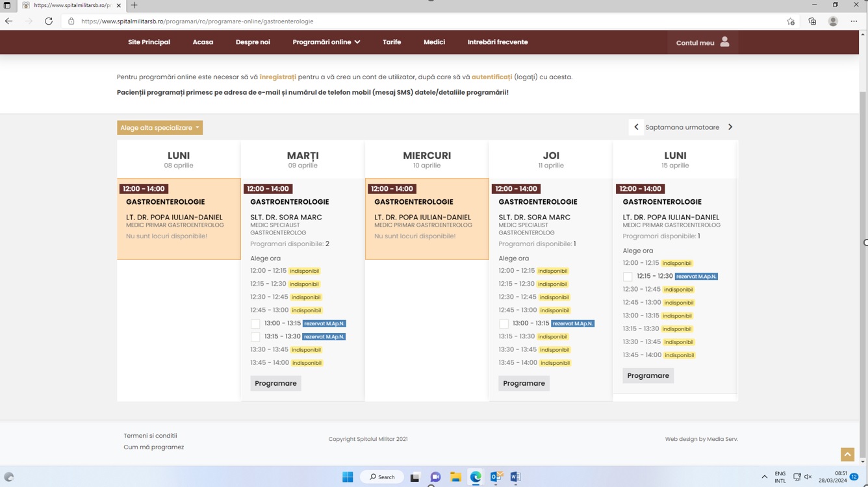Expand the Alege alta specializare dropdown
Viewport: 868px width, 487px height.
pyautogui.click(x=160, y=128)
